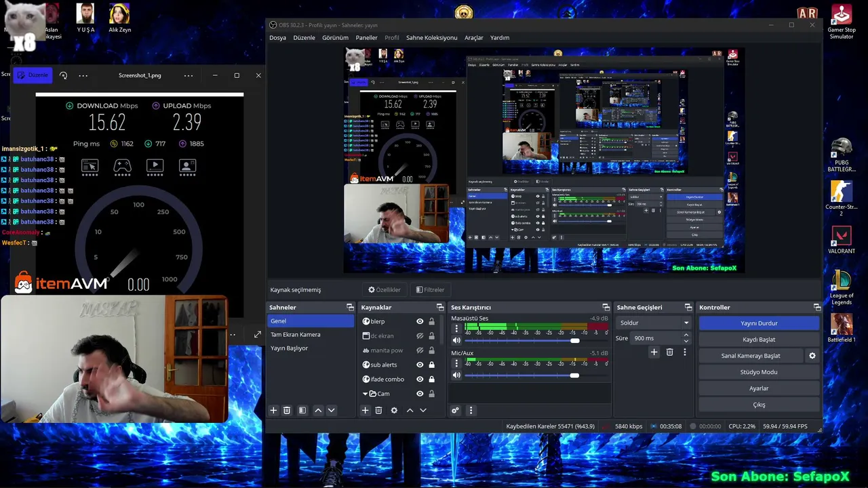Open League of Legends desktop shortcut
The image size is (868, 488).
pos(842,288)
